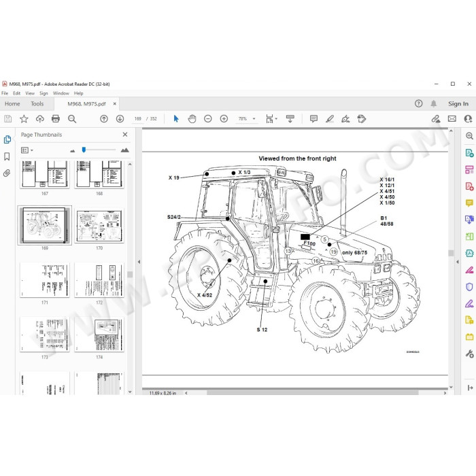Screen dimensions: 476x476
Task: Open the Sign menu
Action: tap(44, 93)
